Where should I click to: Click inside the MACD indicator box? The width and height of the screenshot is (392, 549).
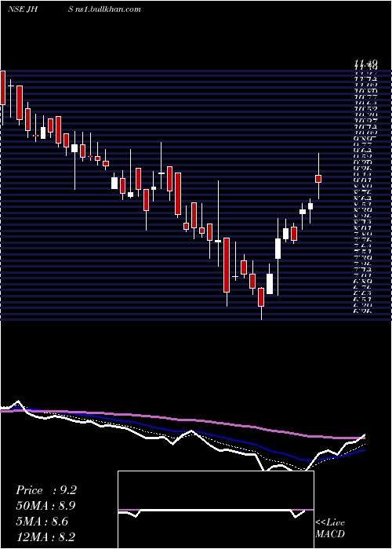point(216,510)
